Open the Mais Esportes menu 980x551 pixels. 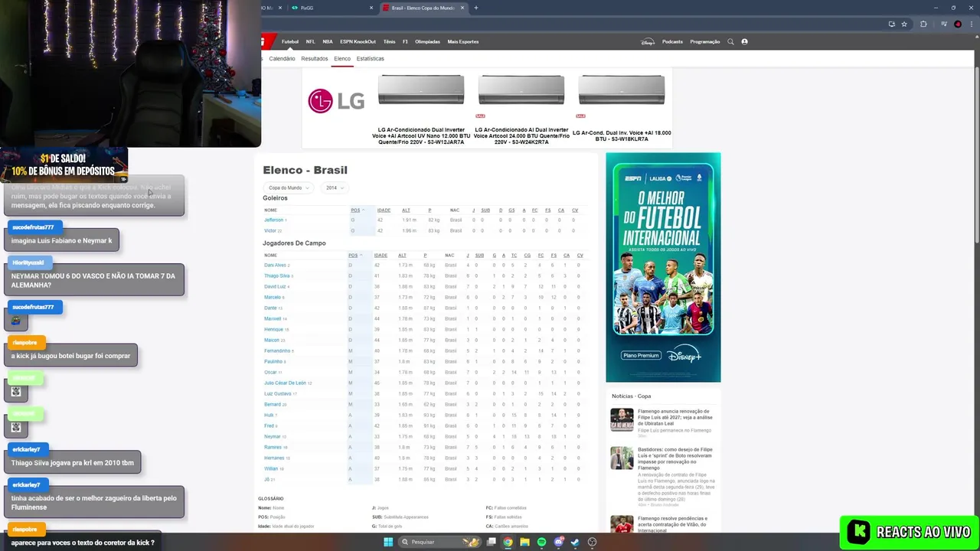462,41
